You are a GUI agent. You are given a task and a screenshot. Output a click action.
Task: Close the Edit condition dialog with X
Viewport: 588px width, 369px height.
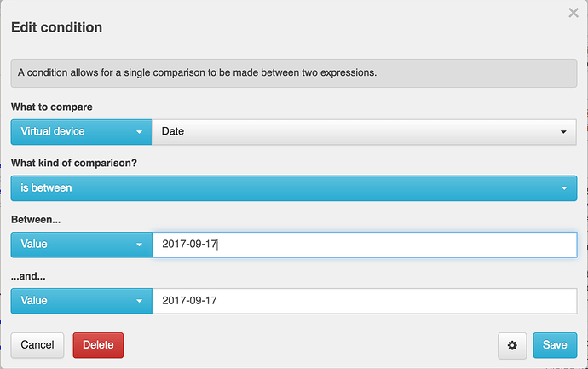click(573, 13)
